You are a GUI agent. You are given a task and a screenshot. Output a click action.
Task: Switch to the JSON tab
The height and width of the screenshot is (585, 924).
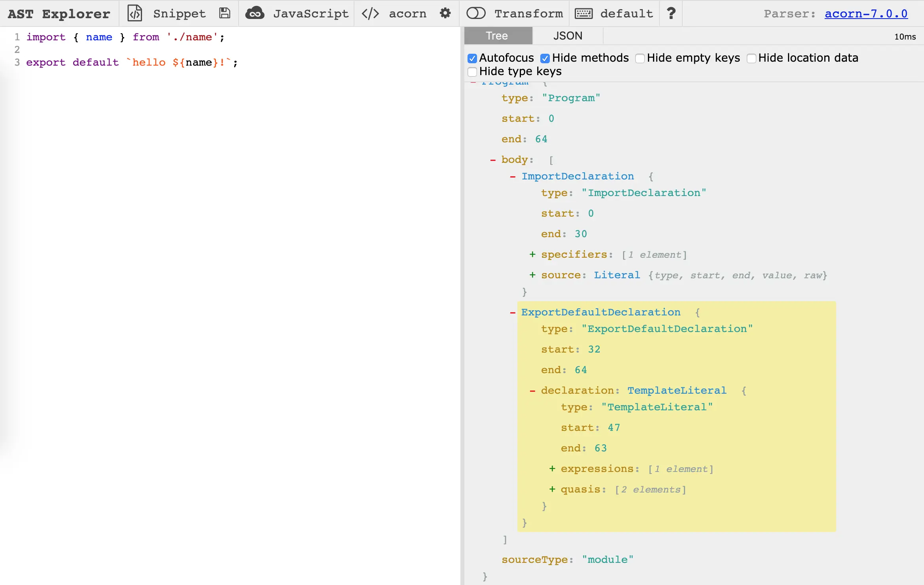(x=568, y=36)
